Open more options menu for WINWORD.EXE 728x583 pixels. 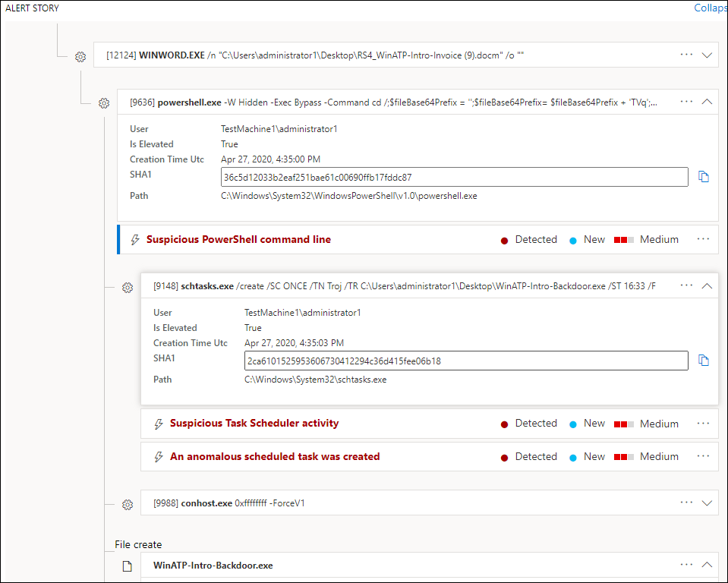coord(687,55)
